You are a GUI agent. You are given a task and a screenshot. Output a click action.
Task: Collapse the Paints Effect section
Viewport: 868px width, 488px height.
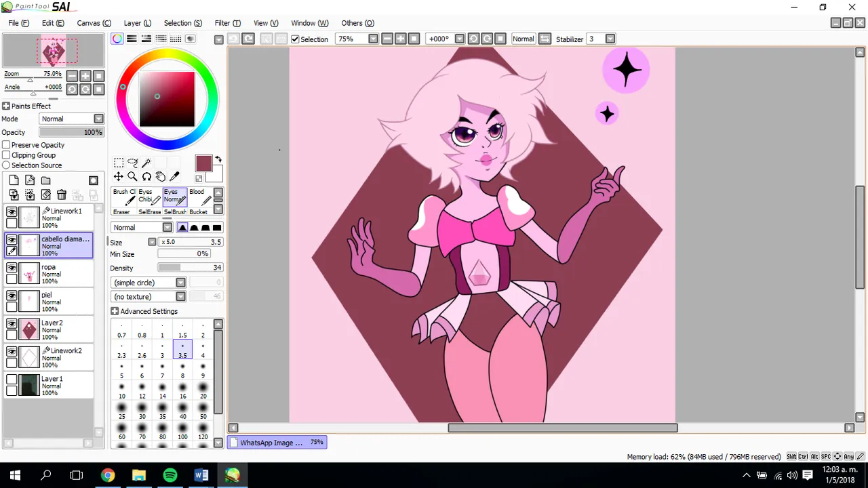pyautogui.click(x=5, y=106)
